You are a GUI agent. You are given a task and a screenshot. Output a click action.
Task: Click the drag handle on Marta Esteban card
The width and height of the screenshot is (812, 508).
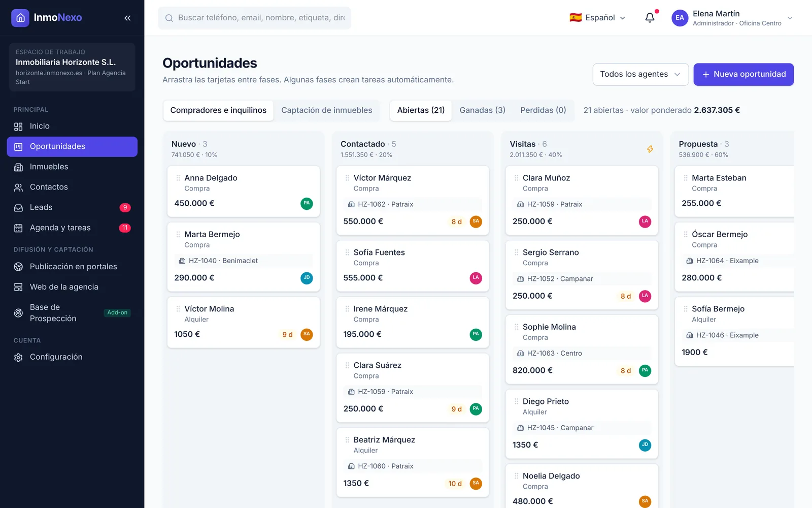[x=686, y=178]
